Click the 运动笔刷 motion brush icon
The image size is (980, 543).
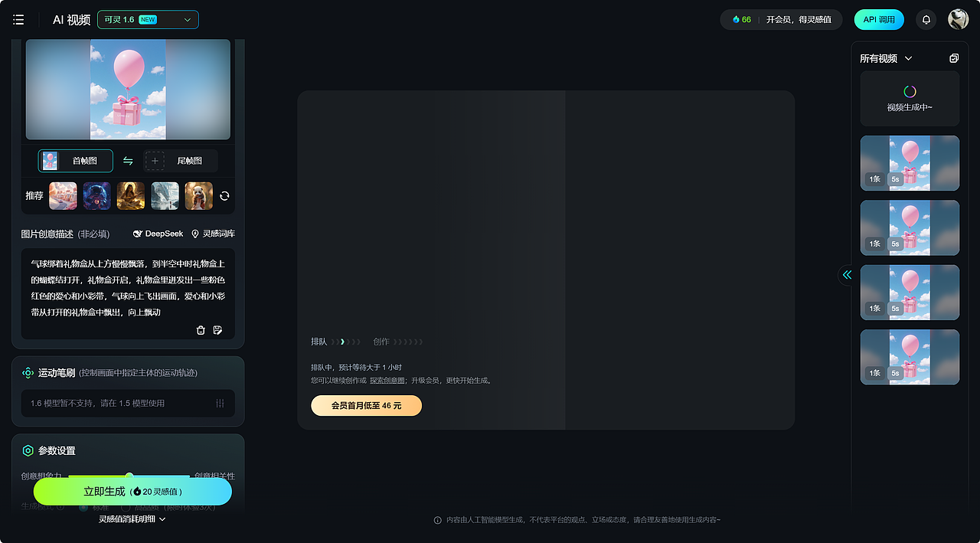pyautogui.click(x=28, y=373)
